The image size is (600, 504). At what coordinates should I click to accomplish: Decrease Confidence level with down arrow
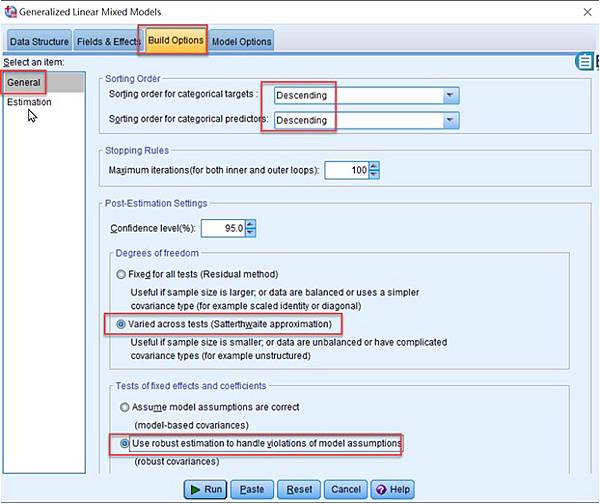[250, 232]
